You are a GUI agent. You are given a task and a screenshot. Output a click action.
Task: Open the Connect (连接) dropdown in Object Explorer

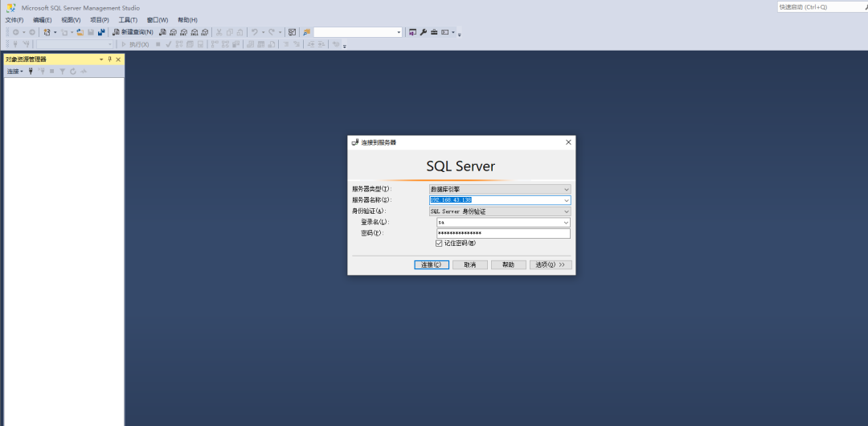[x=15, y=71]
